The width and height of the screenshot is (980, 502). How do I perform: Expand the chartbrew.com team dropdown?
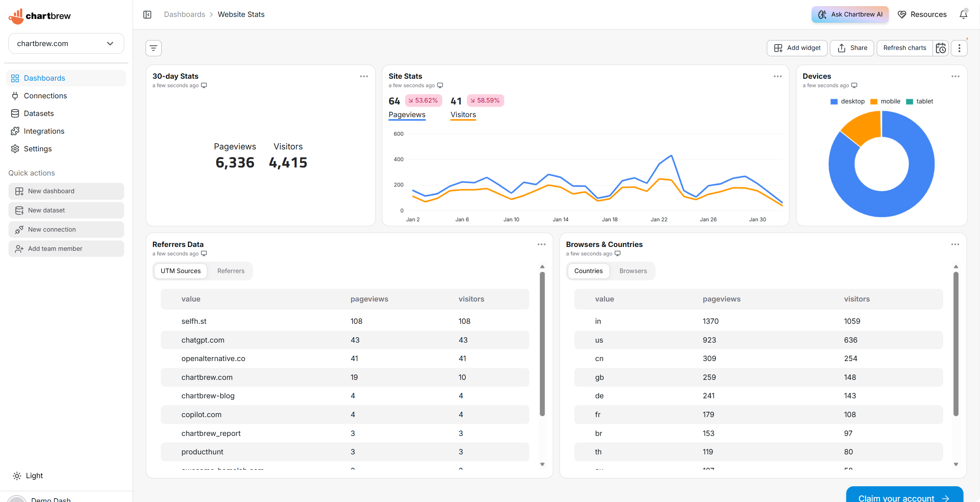pyautogui.click(x=66, y=43)
